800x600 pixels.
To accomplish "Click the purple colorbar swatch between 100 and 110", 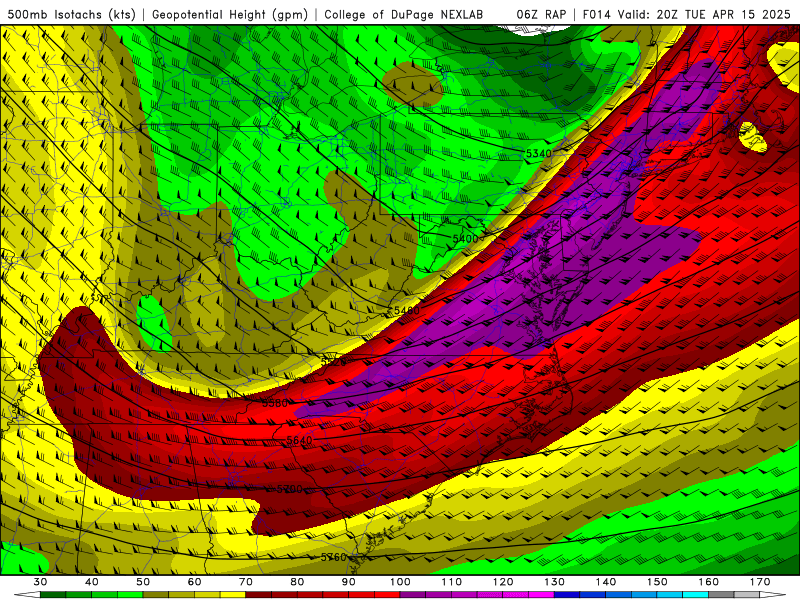I will 413,595.
